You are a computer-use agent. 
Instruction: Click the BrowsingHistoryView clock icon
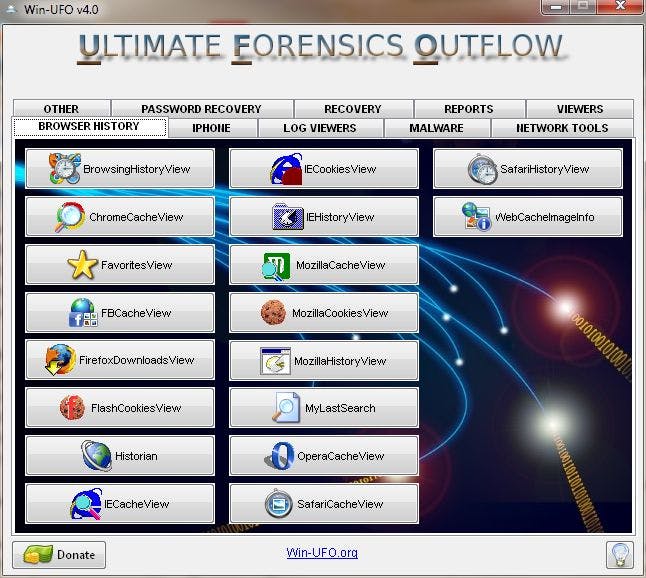pos(65,168)
